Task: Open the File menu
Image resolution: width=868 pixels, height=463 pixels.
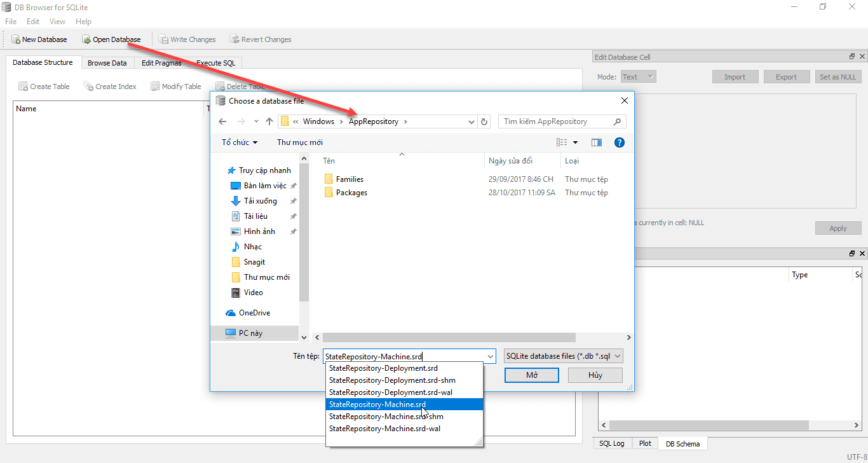Action: 11,22
